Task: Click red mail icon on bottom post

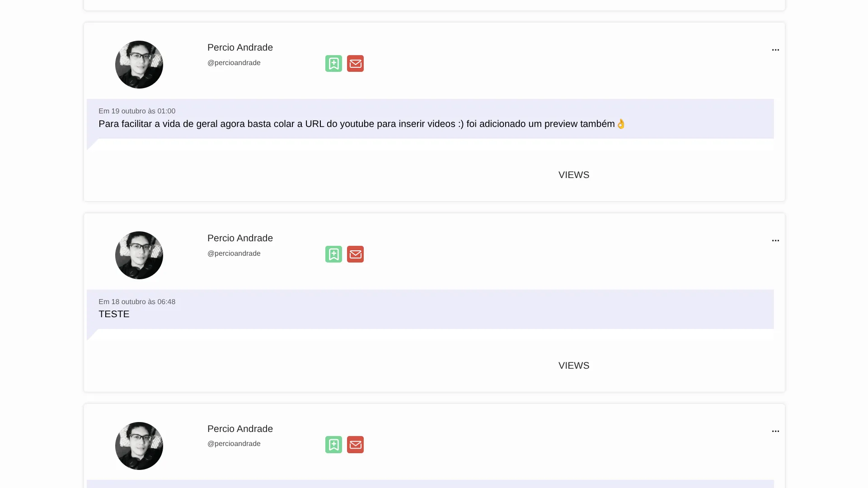Action: pos(355,445)
